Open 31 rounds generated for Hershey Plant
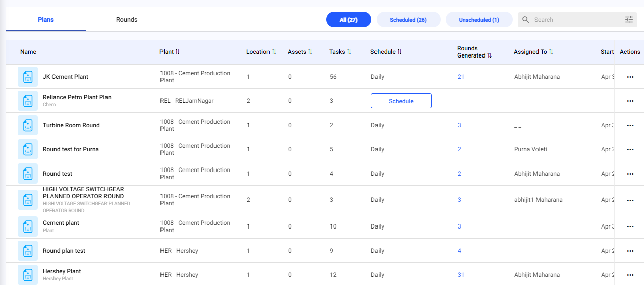The height and width of the screenshot is (285, 644). tap(461, 275)
